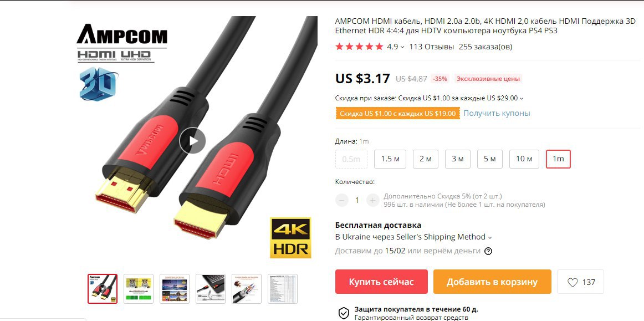Screen dimensions: 644x321
Task: Click the five-star rating icons
Action: coord(359,47)
